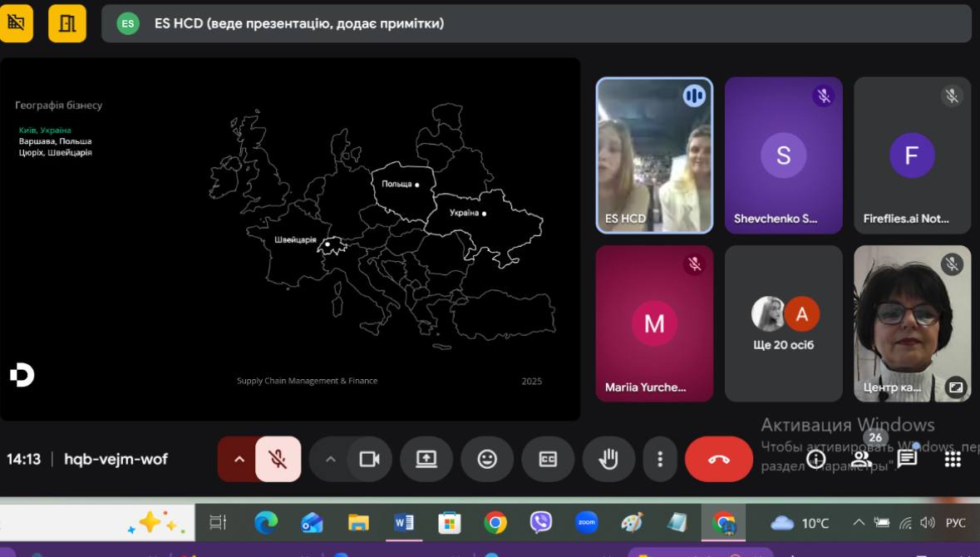Click the top-left yellow leave-room door icon
The image size is (980, 557).
coord(67,23)
